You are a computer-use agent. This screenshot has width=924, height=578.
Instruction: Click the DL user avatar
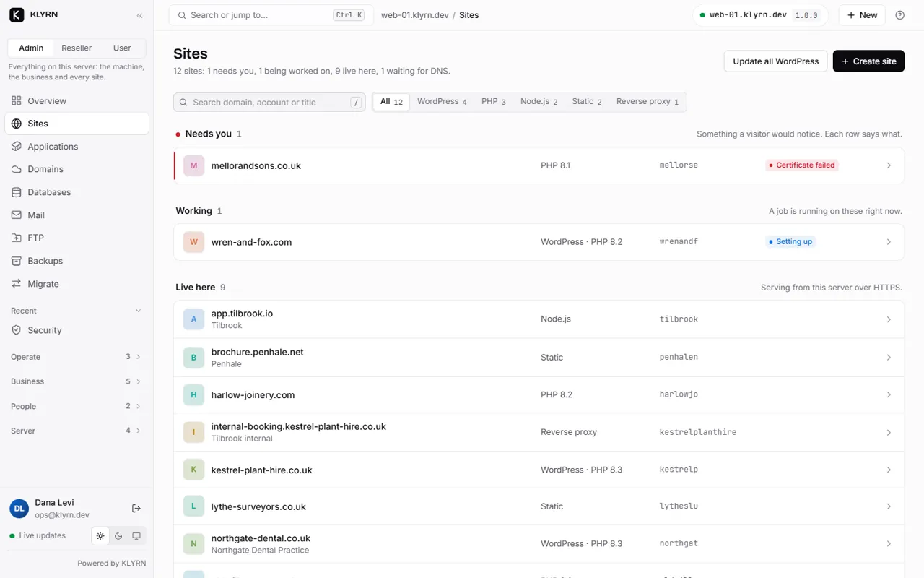(19, 509)
